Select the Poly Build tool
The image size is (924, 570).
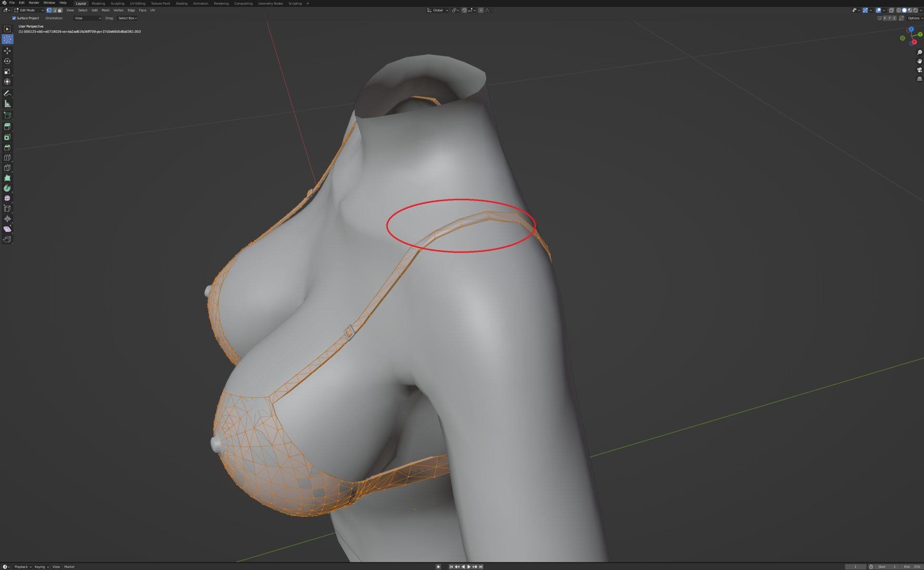[x=7, y=178]
